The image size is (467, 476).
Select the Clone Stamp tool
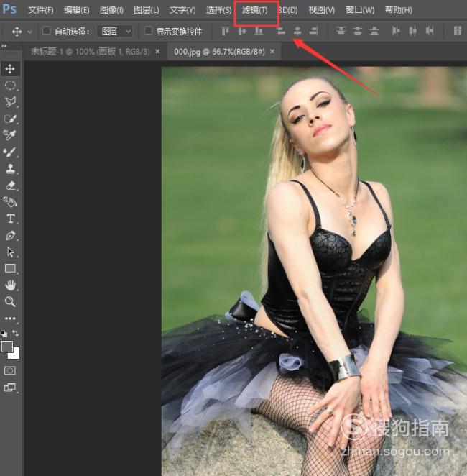click(10, 168)
